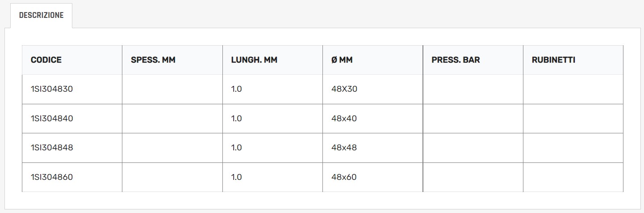Click the RUBINETTI column header
644x213 pixels.
tap(553, 60)
